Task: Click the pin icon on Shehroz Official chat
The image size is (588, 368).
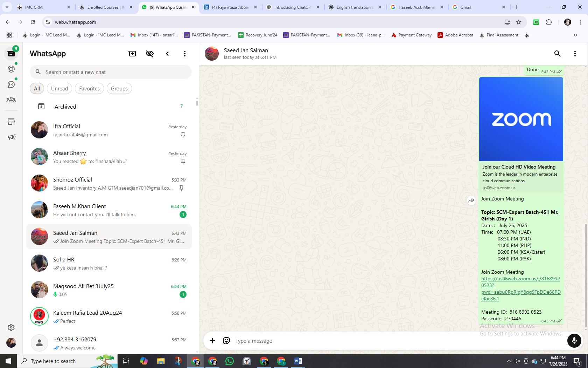Action: 181,188
